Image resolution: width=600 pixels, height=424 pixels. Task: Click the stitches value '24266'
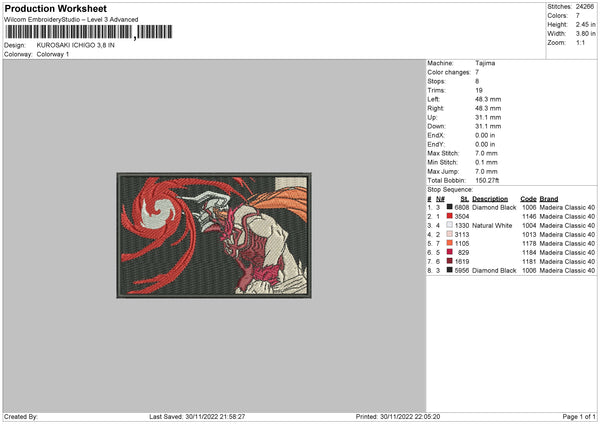585,7
